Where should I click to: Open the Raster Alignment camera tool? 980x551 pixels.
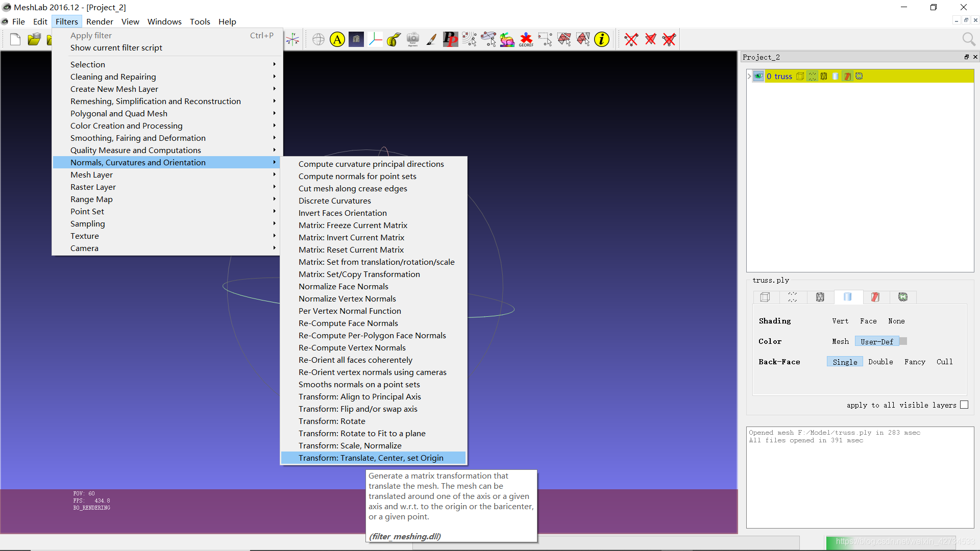coord(412,39)
